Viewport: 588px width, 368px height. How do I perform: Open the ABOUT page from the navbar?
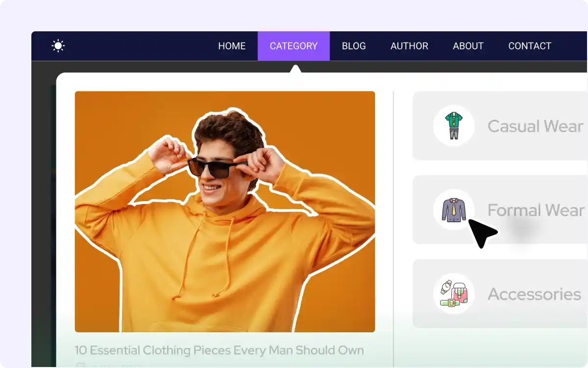click(468, 46)
